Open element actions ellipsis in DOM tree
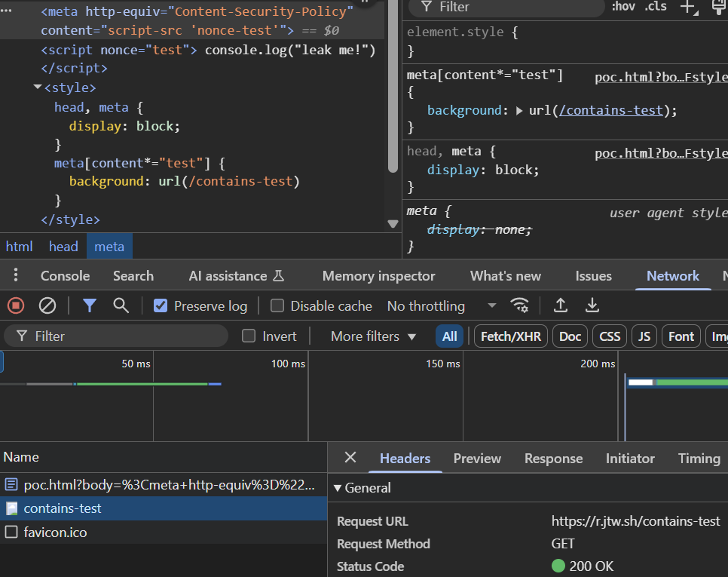This screenshot has width=728, height=577. click(x=7, y=11)
